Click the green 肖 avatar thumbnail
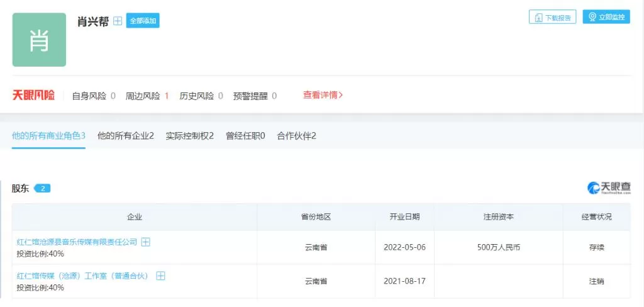Viewport: 644px width, 307px height. [x=39, y=40]
